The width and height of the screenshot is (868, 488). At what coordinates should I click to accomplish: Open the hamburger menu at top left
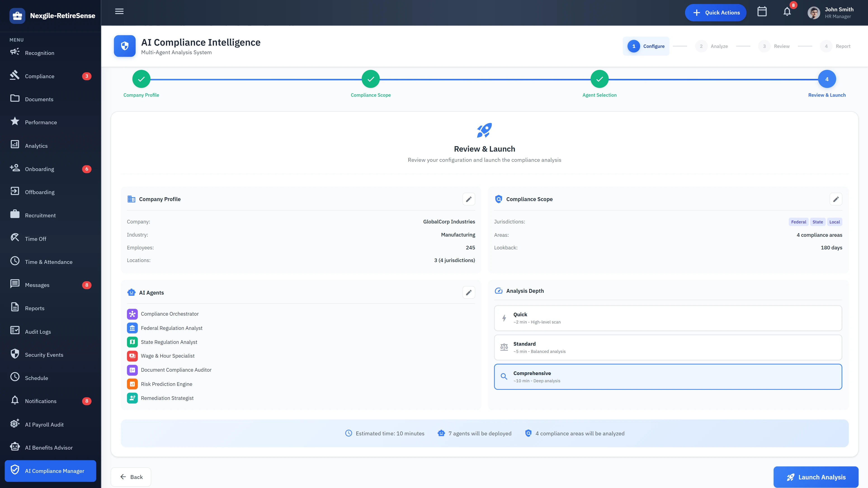click(119, 11)
